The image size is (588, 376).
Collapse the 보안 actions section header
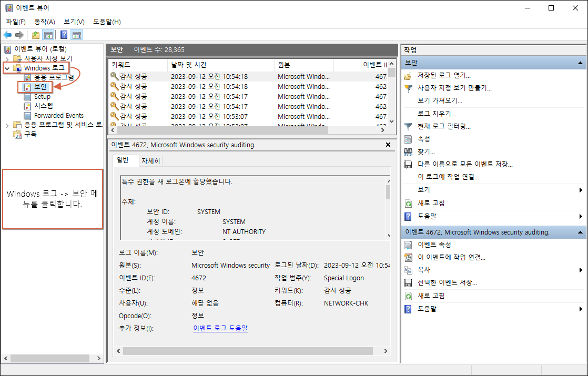[x=494, y=63]
